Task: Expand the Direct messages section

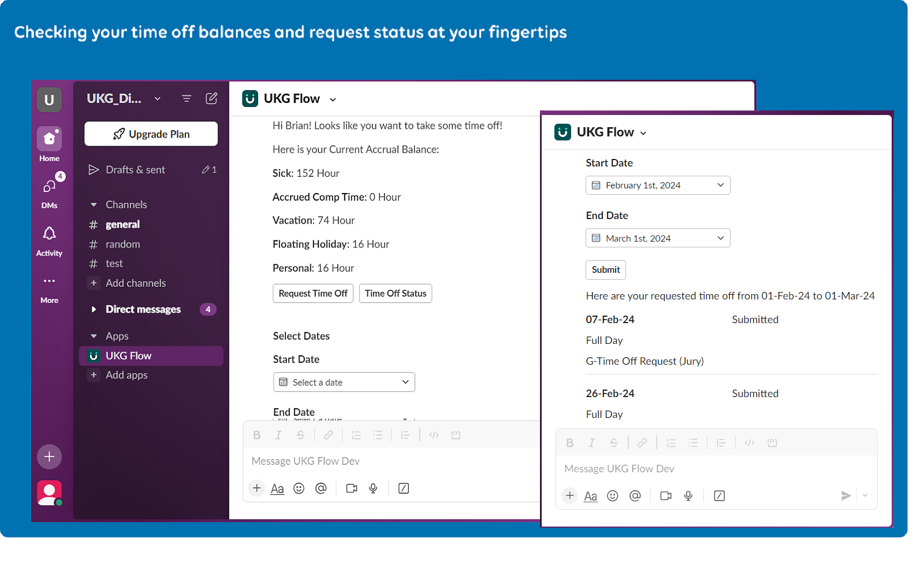Action: coord(94,309)
